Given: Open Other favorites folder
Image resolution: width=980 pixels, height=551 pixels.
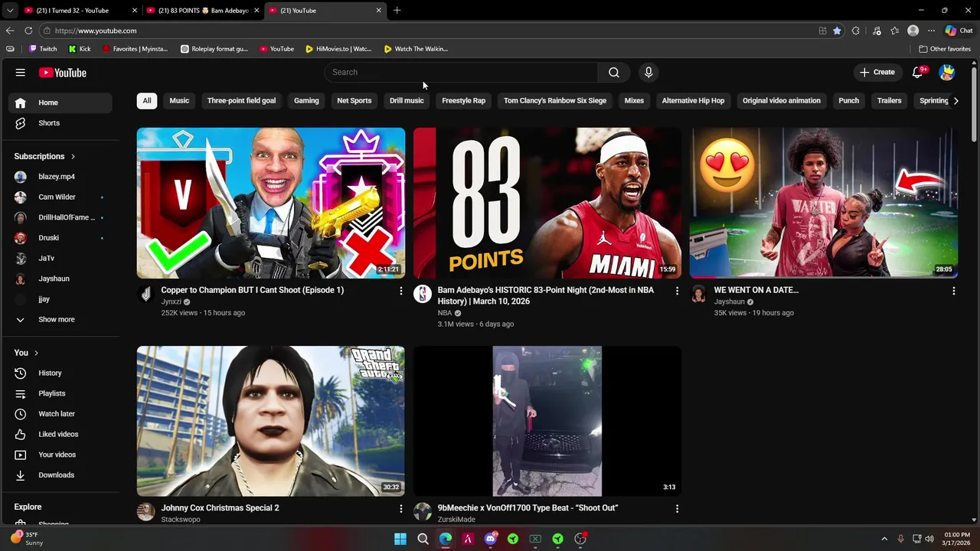Looking at the screenshot, I should point(945,49).
